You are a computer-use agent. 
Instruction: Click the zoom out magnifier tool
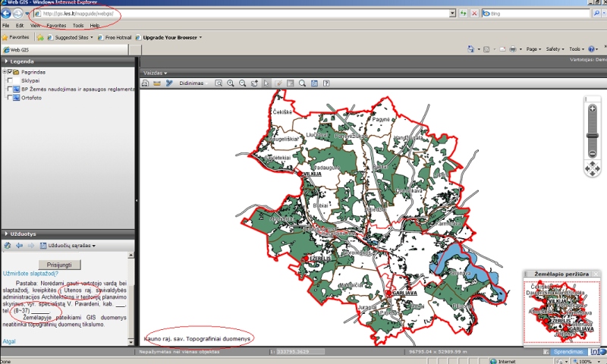[242, 83]
